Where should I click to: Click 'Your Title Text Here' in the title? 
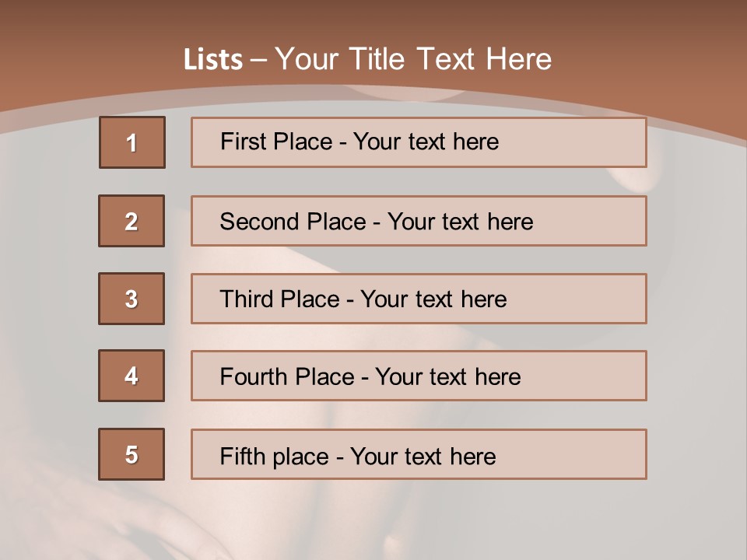pos(413,59)
